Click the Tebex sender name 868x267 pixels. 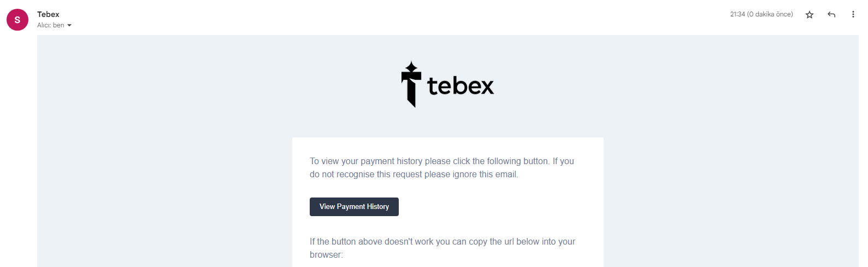[x=48, y=14]
